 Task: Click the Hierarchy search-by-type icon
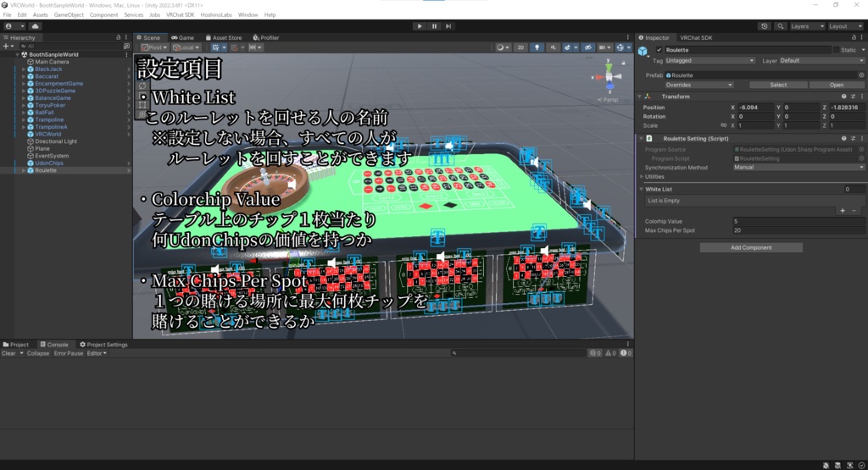127,47
